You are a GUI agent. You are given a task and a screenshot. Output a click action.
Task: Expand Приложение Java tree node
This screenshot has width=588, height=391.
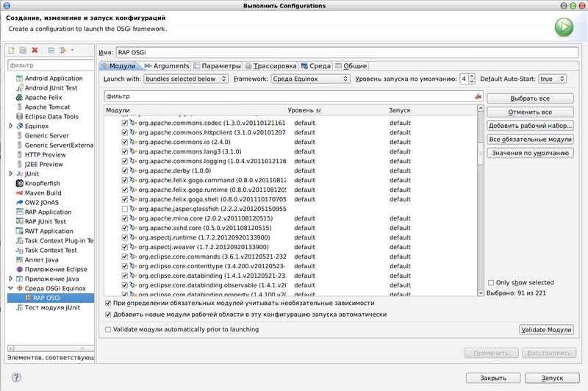coord(11,279)
